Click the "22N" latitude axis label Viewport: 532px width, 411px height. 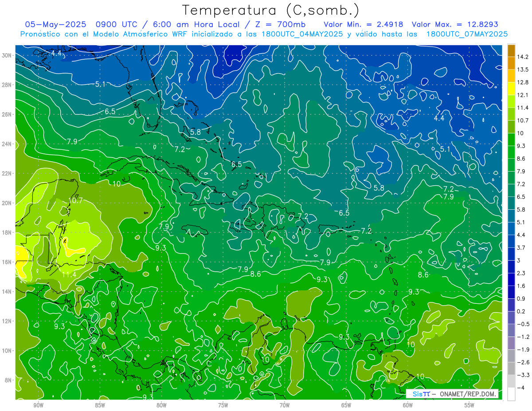pyautogui.click(x=7, y=173)
